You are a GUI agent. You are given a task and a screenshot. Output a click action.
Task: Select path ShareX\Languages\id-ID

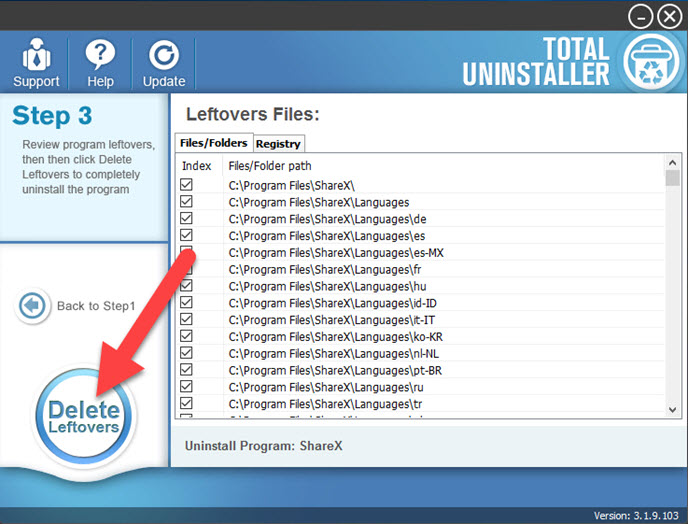point(333,303)
